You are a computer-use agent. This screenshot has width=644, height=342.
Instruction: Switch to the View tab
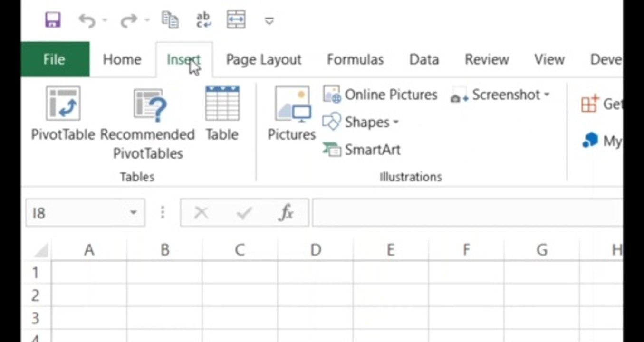pyautogui.click(x=549, y=59)
